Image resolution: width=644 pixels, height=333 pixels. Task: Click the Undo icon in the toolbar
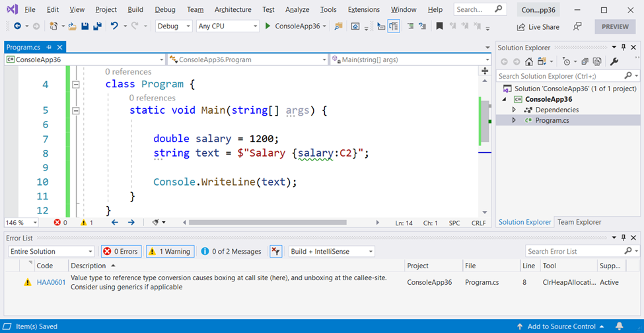pyautogui.click(x=115, y=26)
